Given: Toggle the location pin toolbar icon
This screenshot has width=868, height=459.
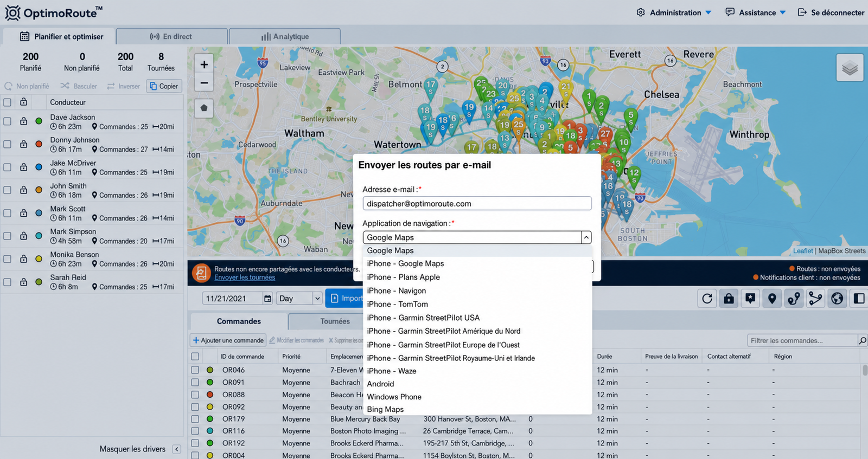Looking at the screenshot, I should [x=773, y=299].
